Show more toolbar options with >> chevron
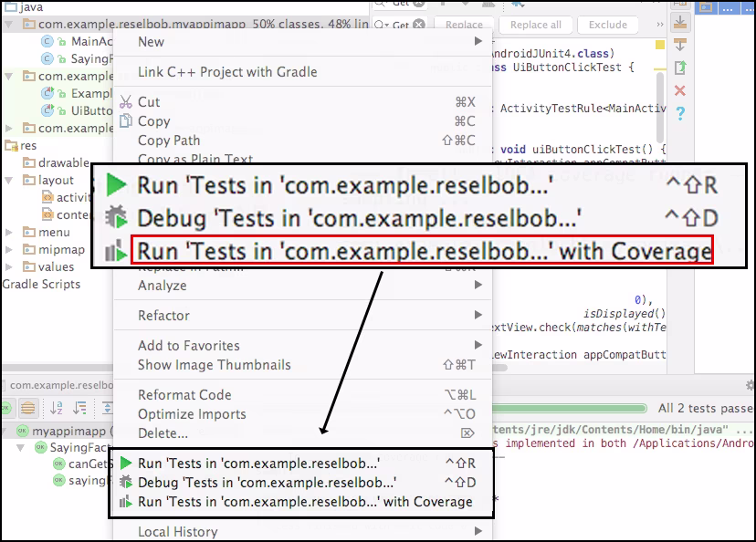The width and height of the screenshot is (756, 542). coord(659,25)
